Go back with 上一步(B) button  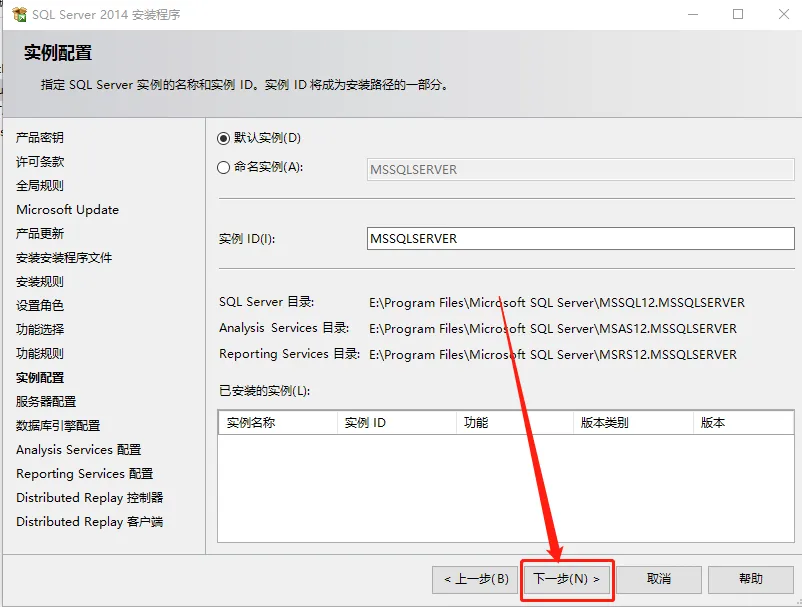point(476,579)
